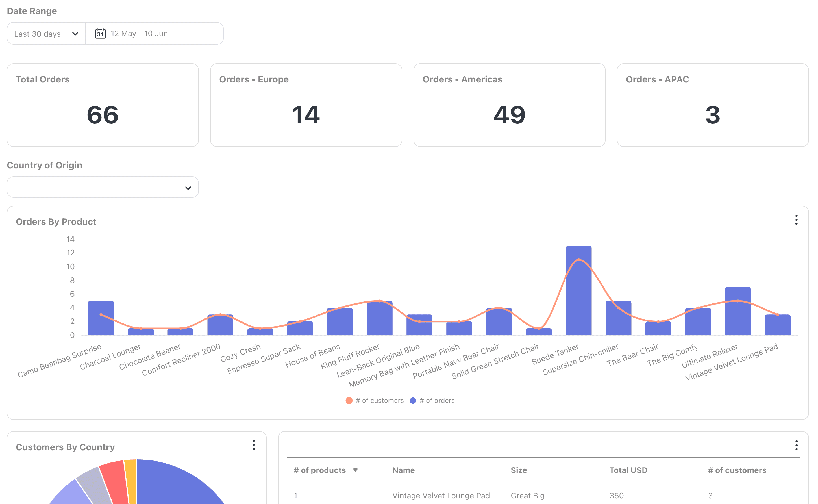The width and height of the screenshot is (818, 504).
Task: Click the Solid Green Stretch Chair label
Action: point(495,361)
